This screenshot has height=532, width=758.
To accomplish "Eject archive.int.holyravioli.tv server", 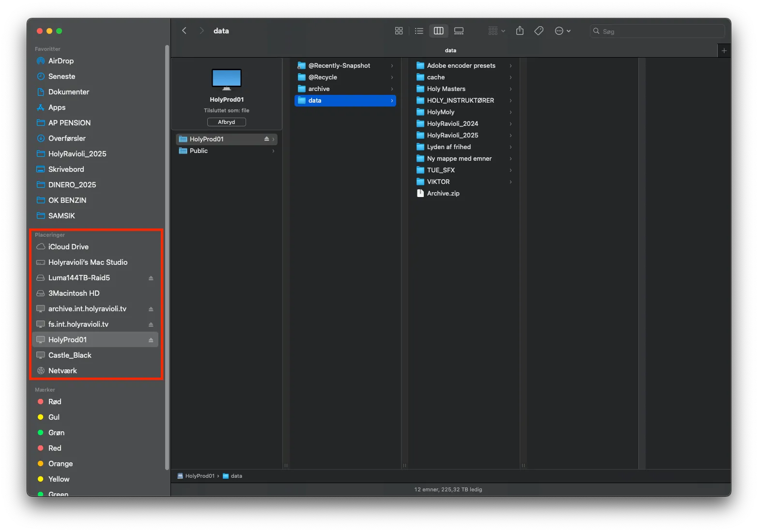I will coord(151,309).
